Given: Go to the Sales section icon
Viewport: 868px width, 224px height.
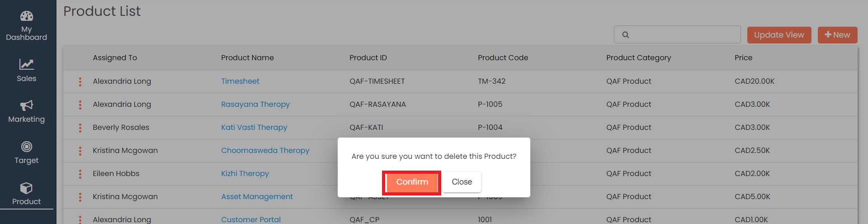Looking at the screenshot, I should 26,65.
